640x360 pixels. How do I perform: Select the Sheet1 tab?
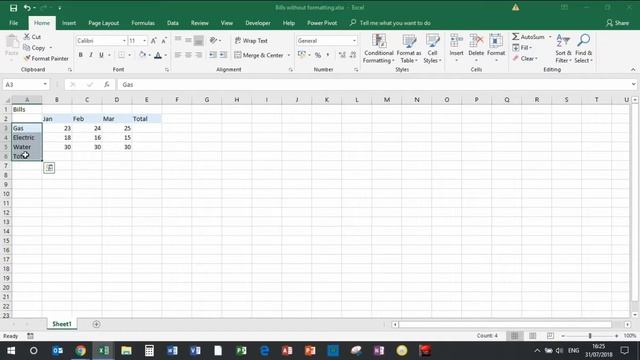tap(62, 324)
